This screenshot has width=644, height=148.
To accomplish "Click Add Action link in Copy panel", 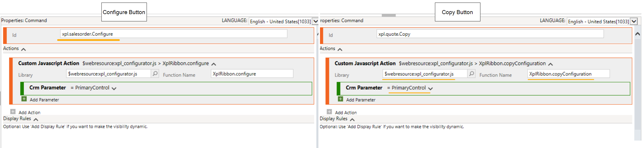I will pos(346,112).
